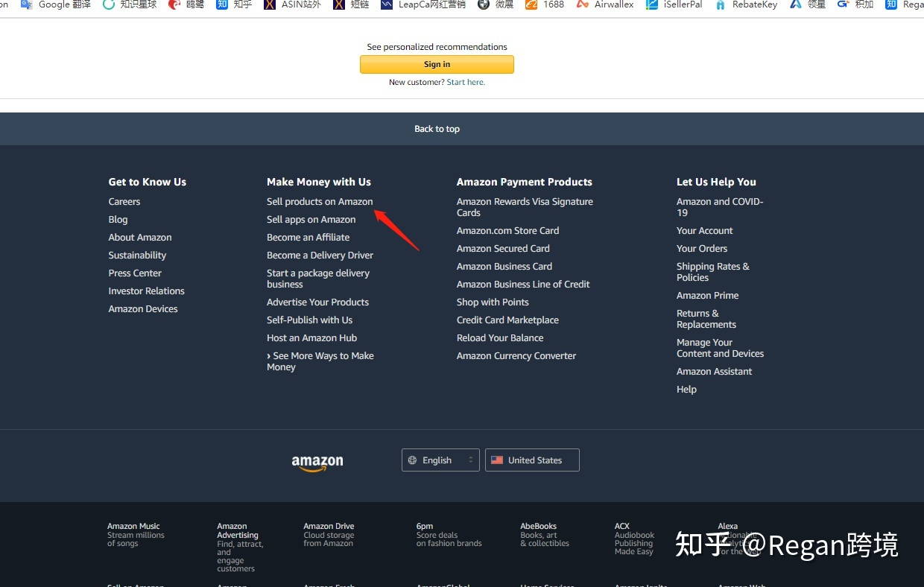Open the Help link

686,390
